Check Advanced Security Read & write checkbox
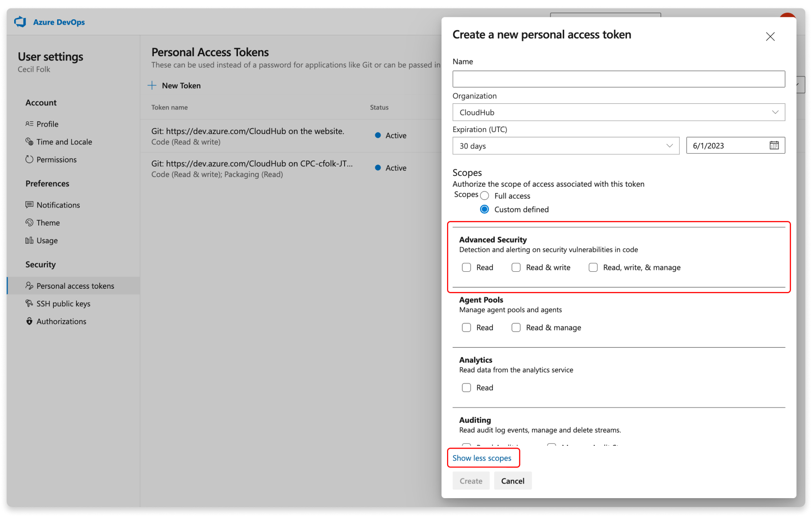The width and height of the screenshot is (812, 517). pos(516,267)
